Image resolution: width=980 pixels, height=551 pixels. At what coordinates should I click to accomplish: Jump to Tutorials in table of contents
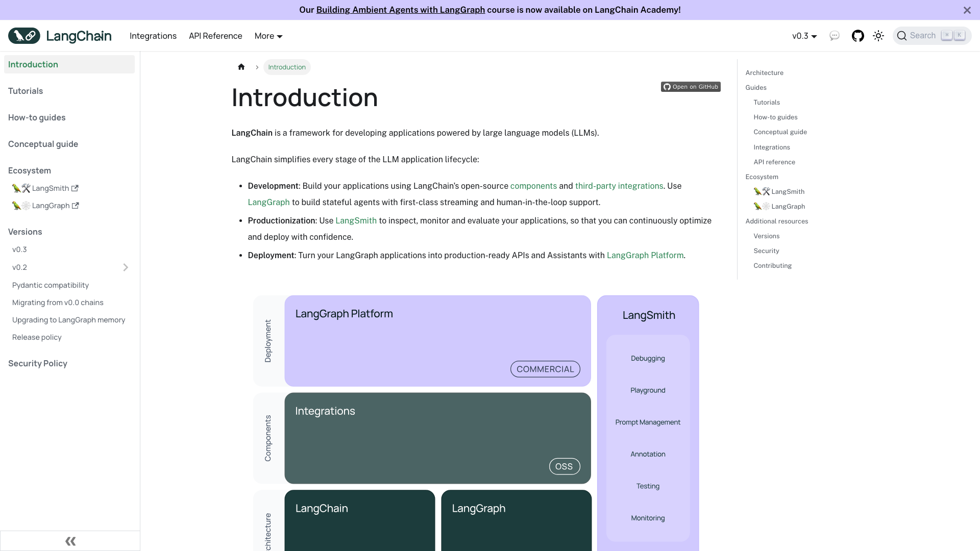coord(767,102)
